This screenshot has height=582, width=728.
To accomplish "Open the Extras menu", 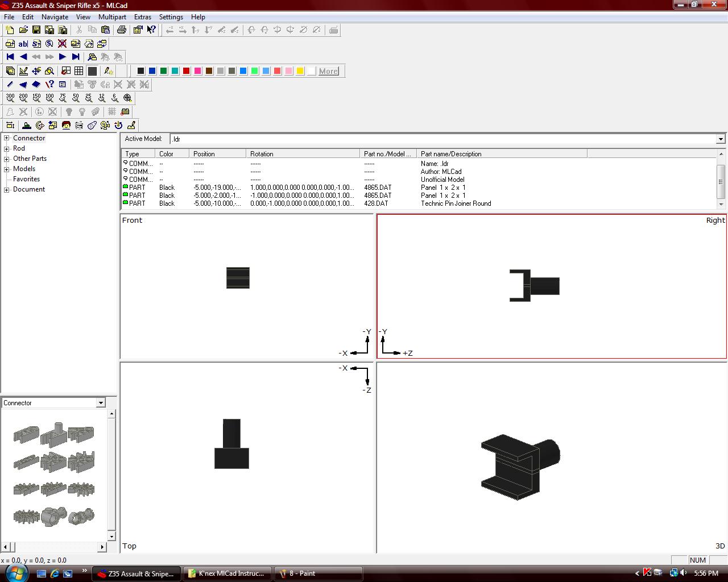I will pyautogui.click(x=143, y=17).
